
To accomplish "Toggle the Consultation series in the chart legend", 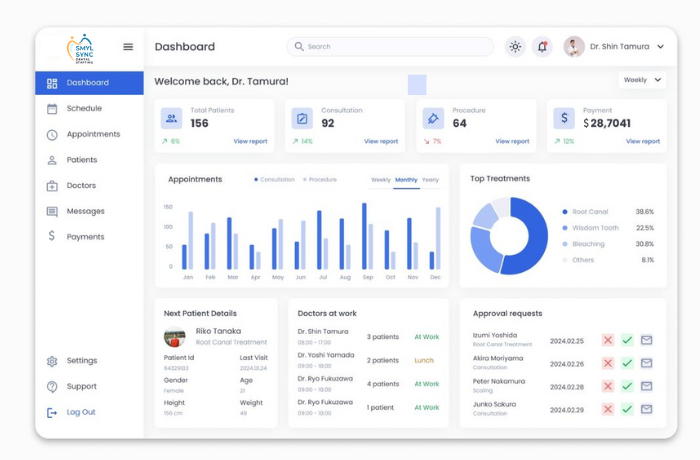I will click(274, 180).
